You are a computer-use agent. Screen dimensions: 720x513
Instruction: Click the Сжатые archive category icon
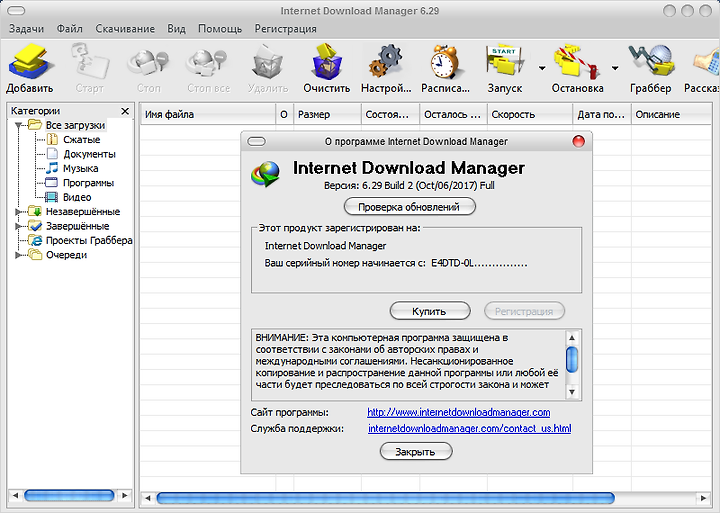[x=53, y=139]
